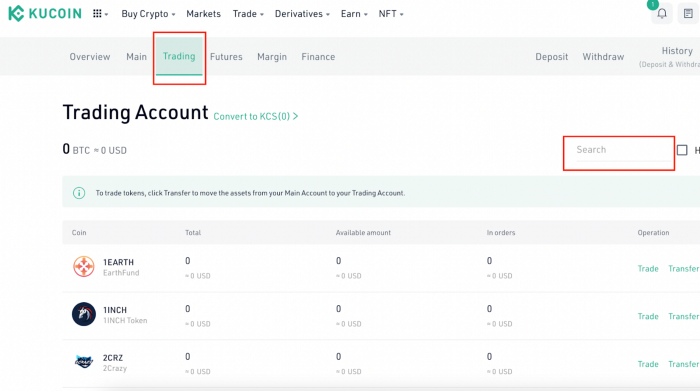
Task: Expand the Earn dropdown
Action: click(x=354, y=14)
